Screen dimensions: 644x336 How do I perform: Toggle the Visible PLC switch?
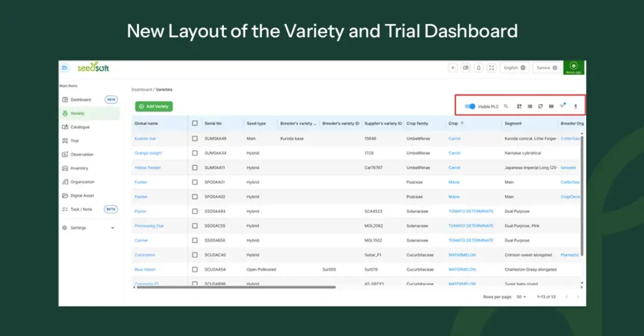(x=470, y=106)
